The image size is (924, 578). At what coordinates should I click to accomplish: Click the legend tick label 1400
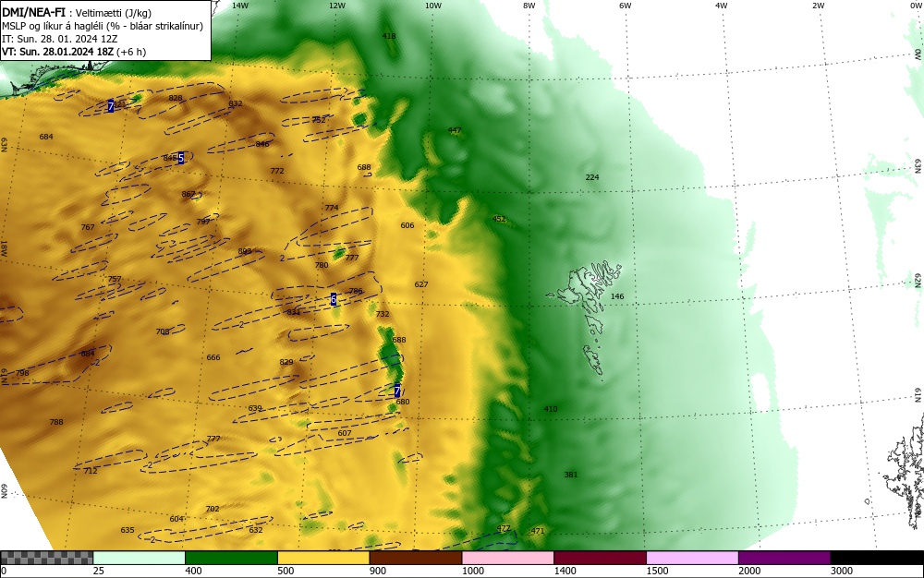(565, 571)
